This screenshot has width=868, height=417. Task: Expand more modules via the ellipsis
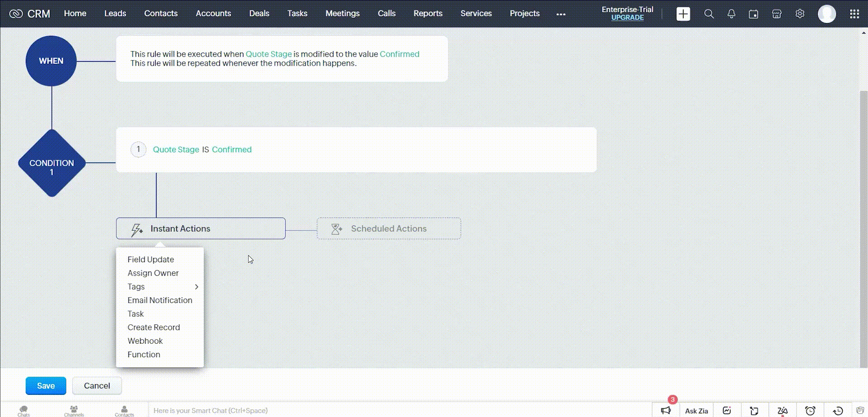point(561,14)
